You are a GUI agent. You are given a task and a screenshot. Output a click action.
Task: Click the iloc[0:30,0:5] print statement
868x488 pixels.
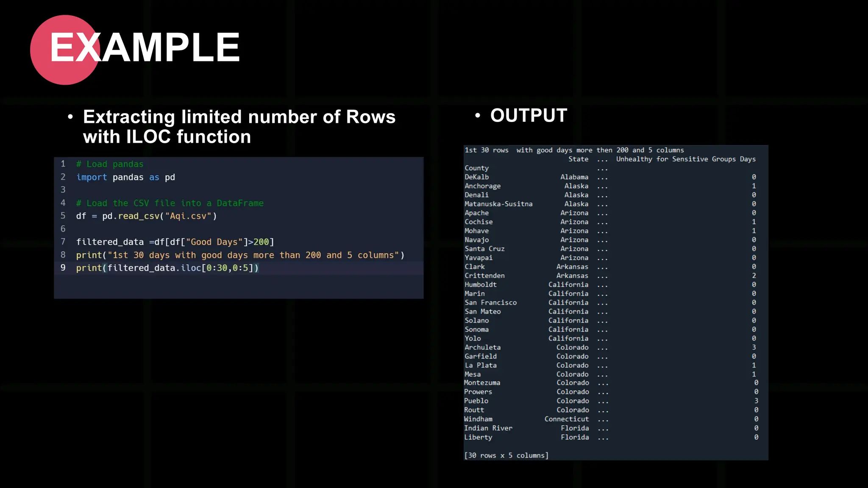click(167, 268)
